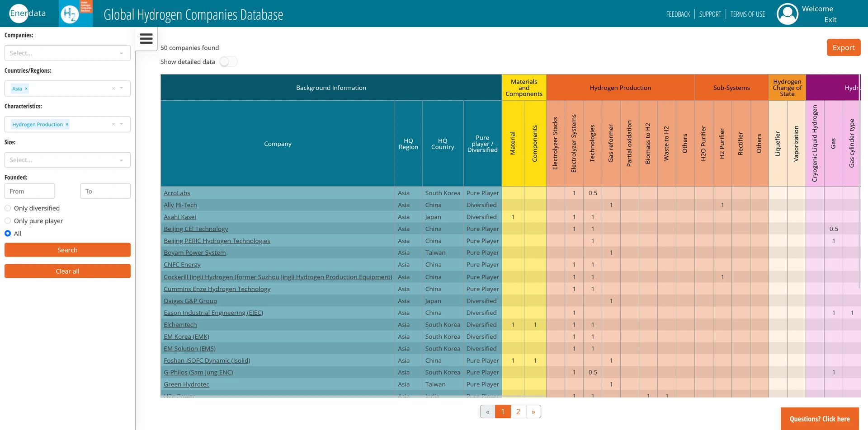The image size is (868, 430).
Task: Select page 1 in pagination
Action: tap(503, 411)
